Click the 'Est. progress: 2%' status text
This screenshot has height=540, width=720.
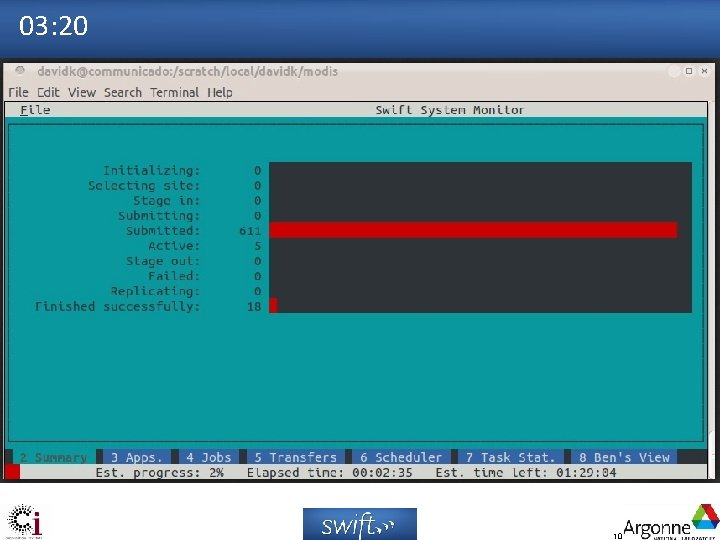tap(159, 472)
